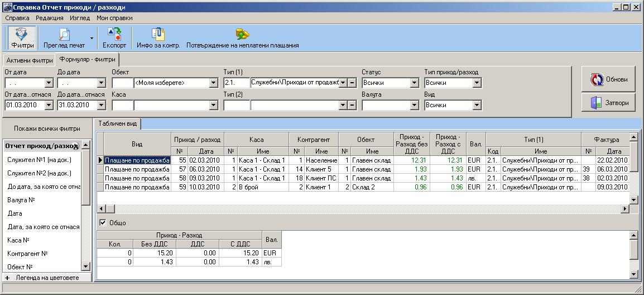Click Покажи всички филтри
Viewport: 644px width, 295px height.
pyautogui.click(x=47, y=129)
